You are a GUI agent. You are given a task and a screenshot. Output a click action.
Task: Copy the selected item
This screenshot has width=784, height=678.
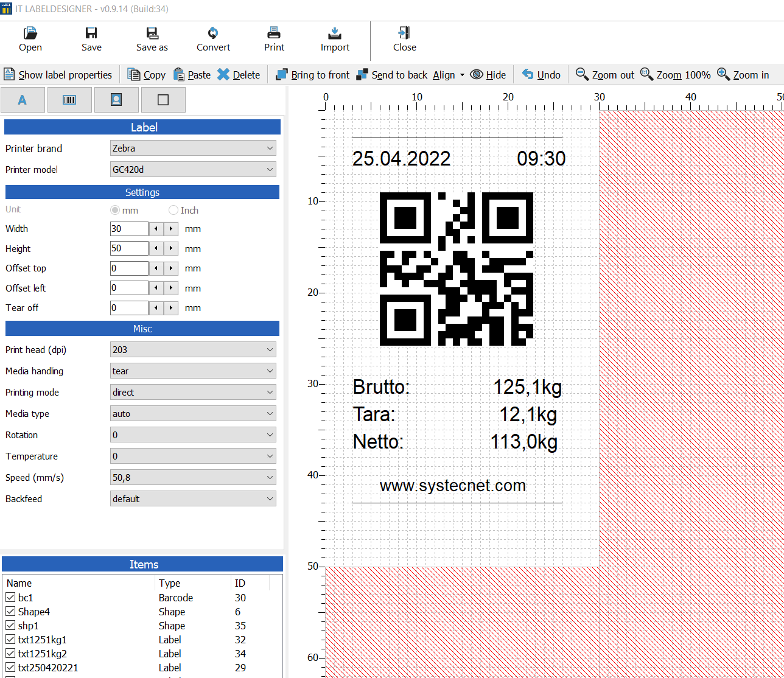pos(146,75)
